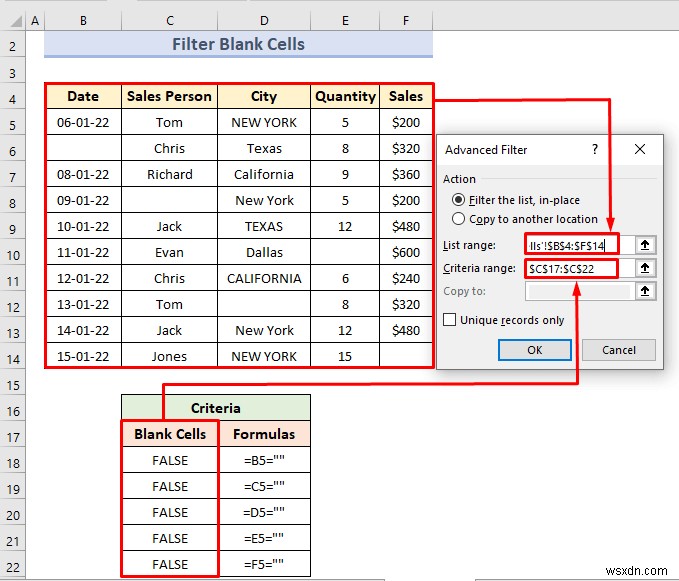The height and width of the screenshot is (581, 679).
Task: Open help with the question mark icon
Action: click(x=595, y=149)
